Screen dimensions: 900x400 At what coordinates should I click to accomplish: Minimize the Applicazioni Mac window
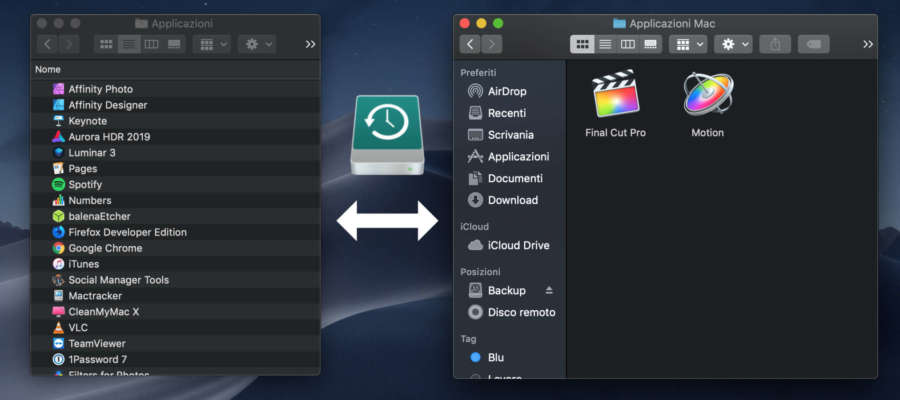click(x=481, y=24)
